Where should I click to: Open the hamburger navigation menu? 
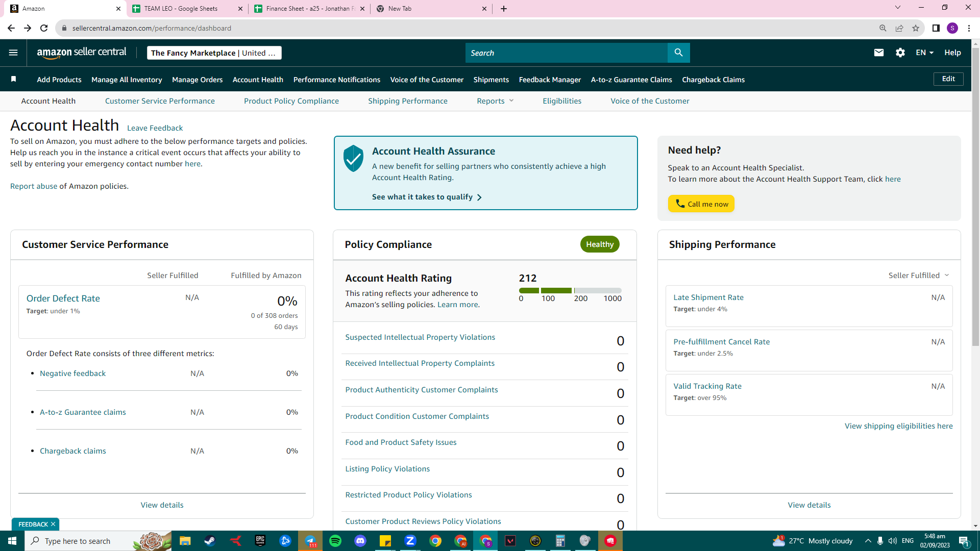(13, 53)
